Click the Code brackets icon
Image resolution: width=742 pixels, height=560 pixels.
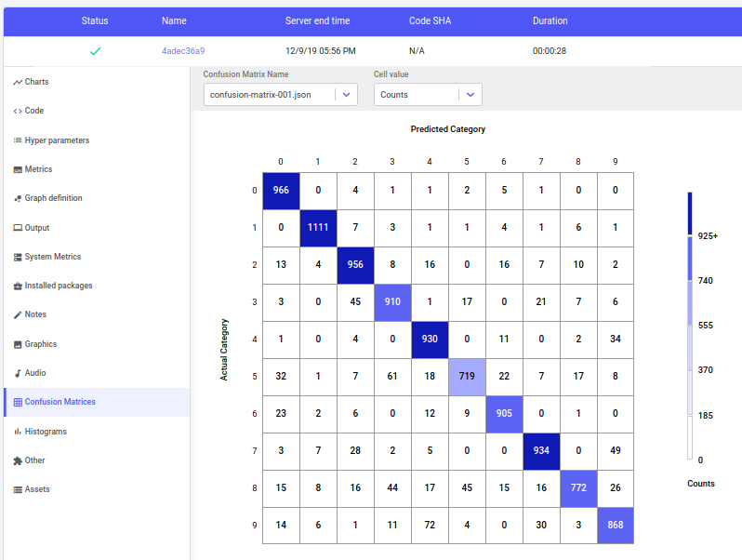(x=18, y=111)
